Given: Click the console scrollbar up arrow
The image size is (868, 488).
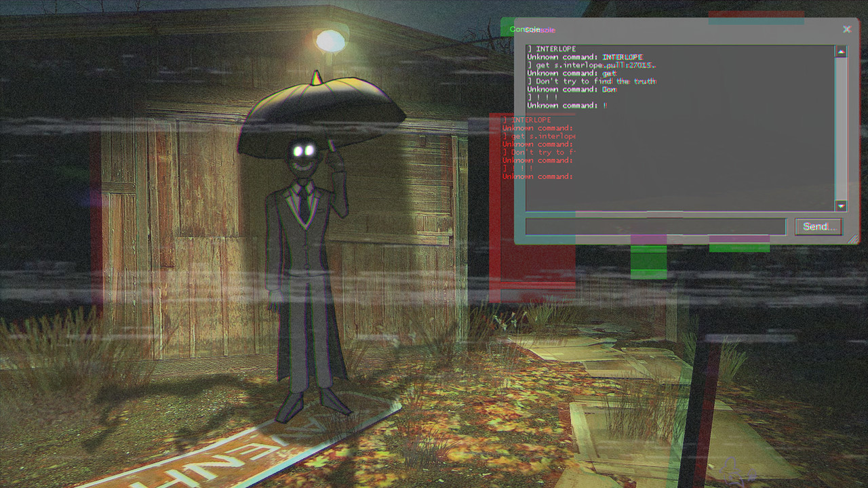Looking at the screenshot, I should 841,52.
